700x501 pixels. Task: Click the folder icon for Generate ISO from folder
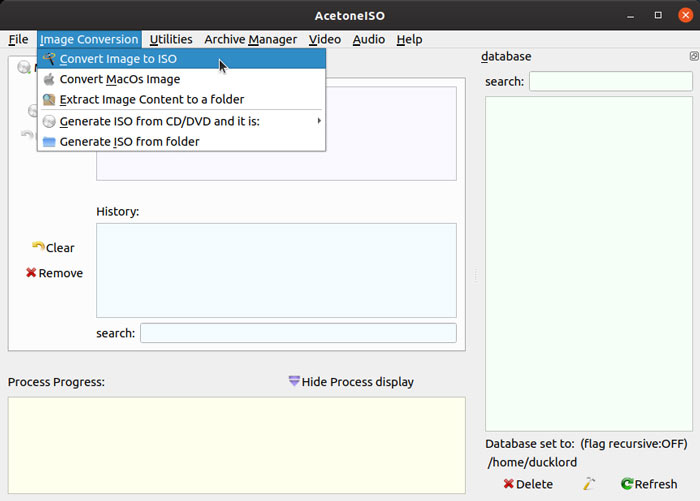tap(49, 142)
